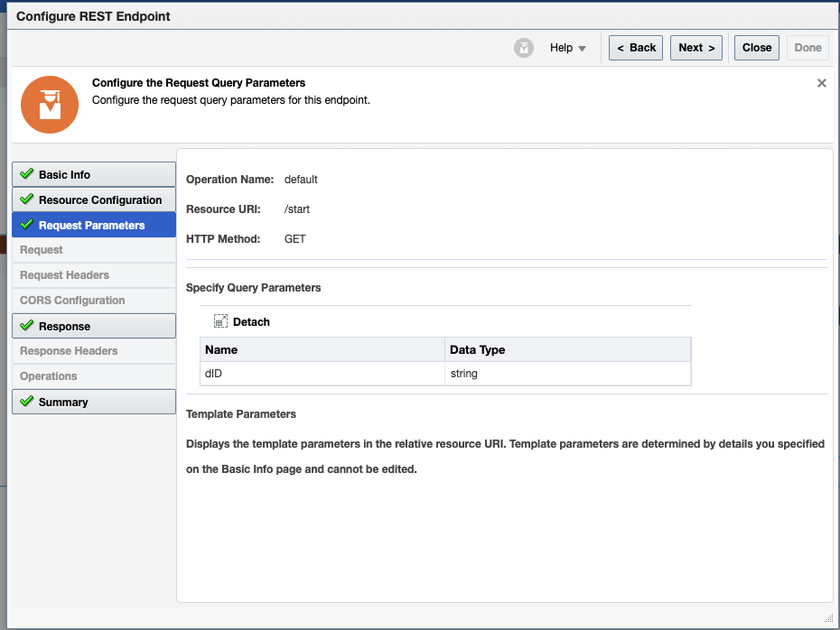Click the Detach table icon
This screenshot has width=840, height=630.
tap(220, 321)
